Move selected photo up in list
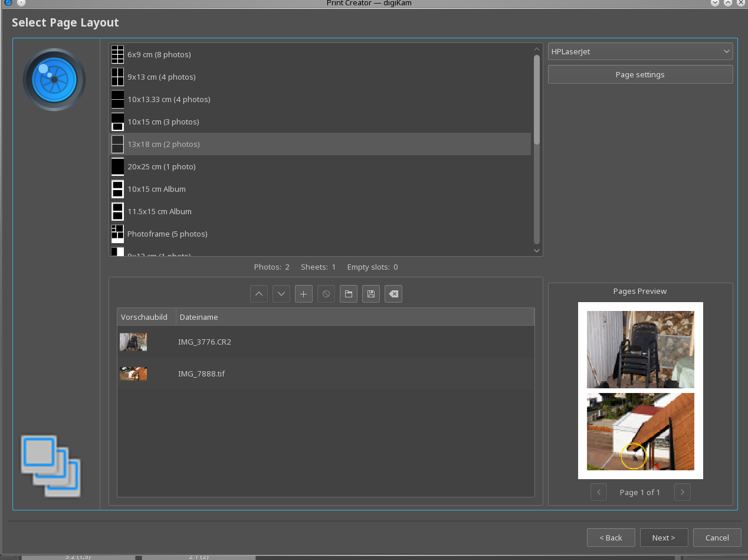The width and height of the screenshot is (748, 560). (x=259, y=294)
